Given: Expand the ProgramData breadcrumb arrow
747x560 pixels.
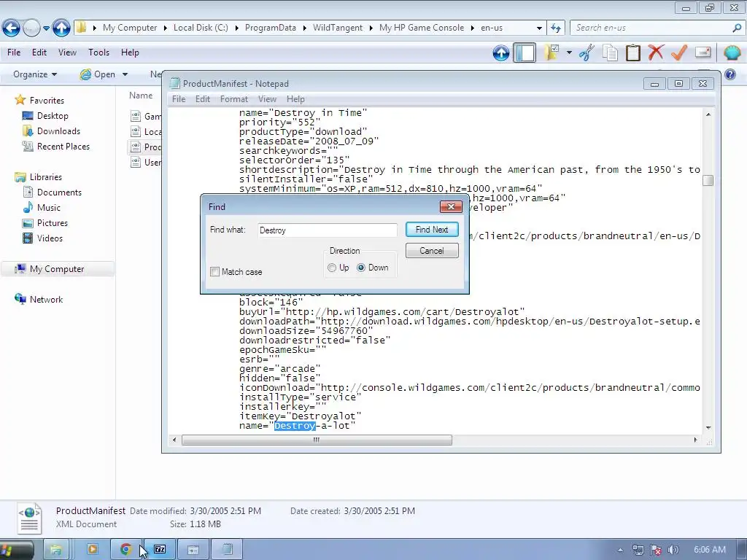Looking at the screenshot, I should point(304,28).
